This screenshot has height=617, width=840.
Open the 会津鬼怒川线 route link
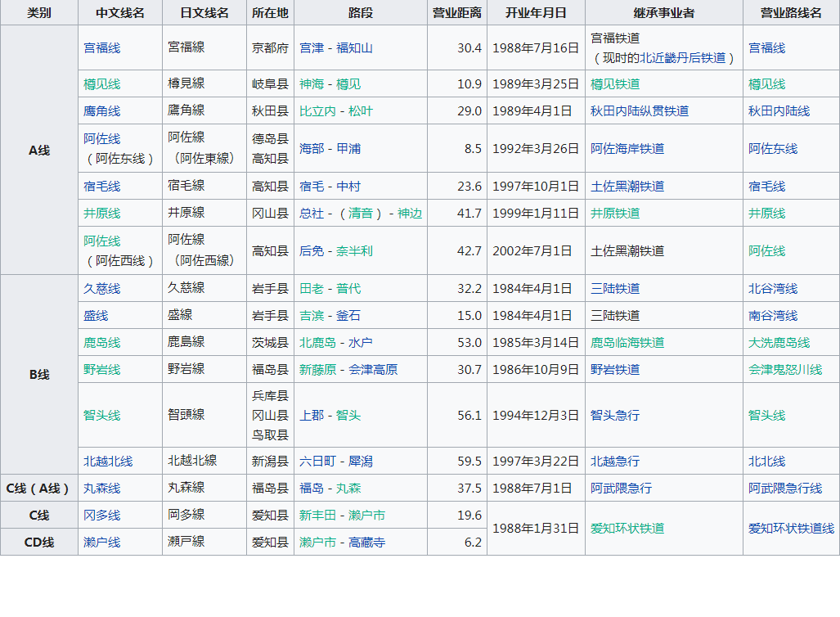[x=785, y=369]
